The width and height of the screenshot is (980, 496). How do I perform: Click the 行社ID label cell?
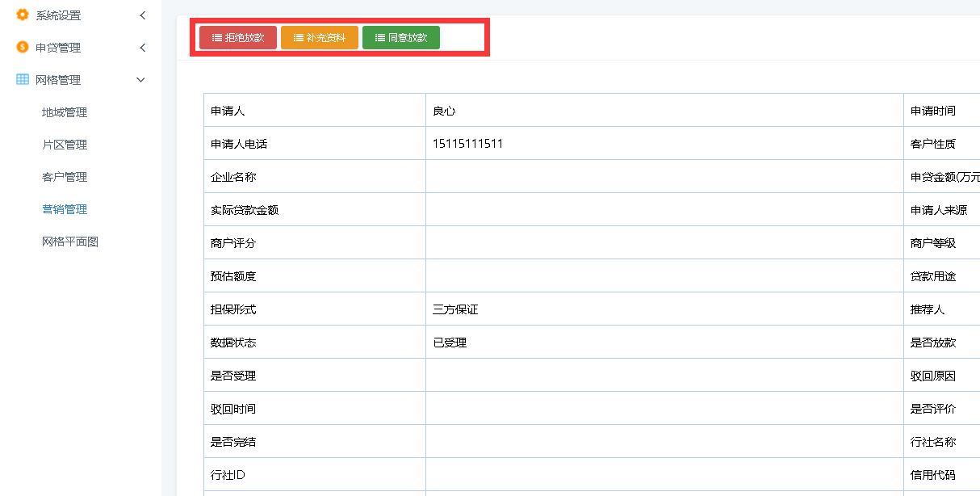pos(315,474)
